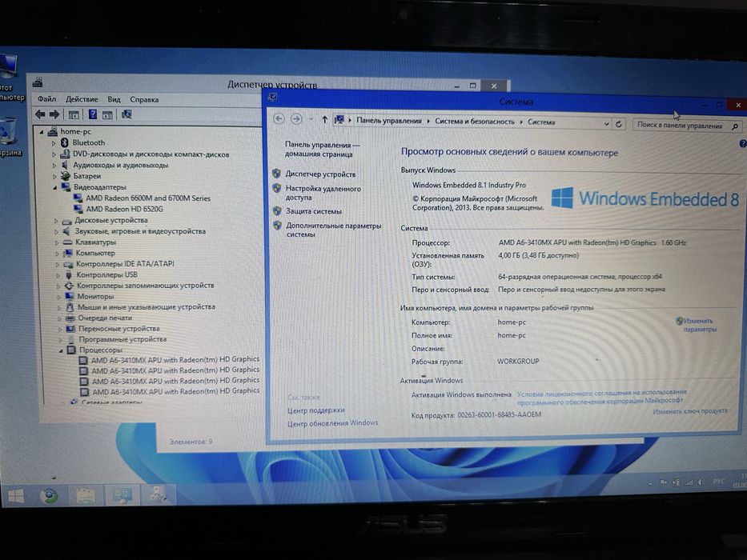The height and width of the screenshot is (560, 747).
Task: Click Изменить параметры link
Action: (x=699, y=325)
